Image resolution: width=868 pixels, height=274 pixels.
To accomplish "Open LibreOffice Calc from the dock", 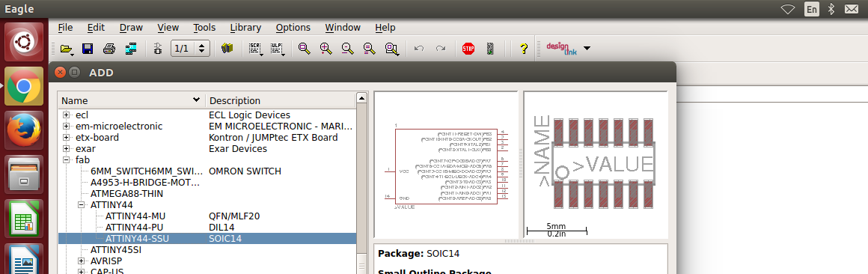I will tap(23, 219).
